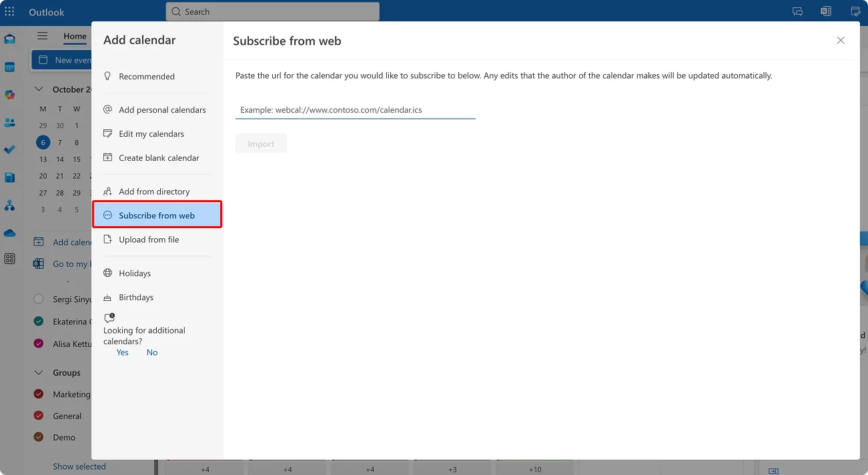This screenshot has height=475, width=868.
Task: Switch to the Home tab
Action: [74, 36]
